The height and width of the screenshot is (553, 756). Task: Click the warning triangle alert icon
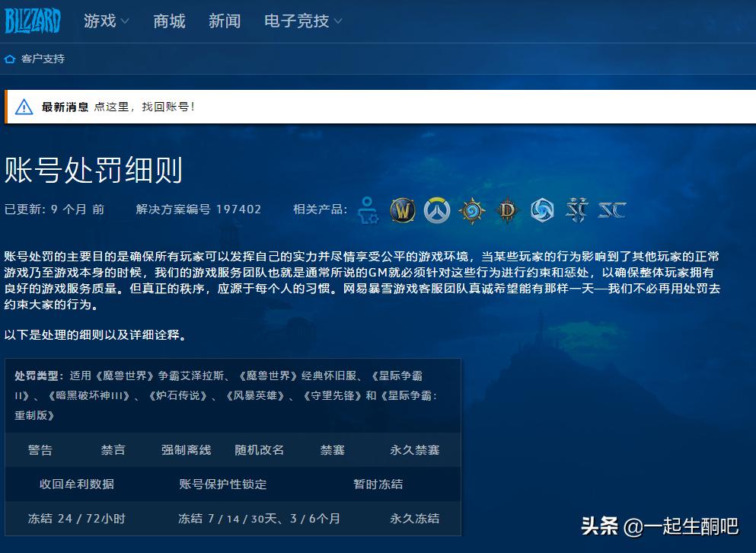pos(24,107)
